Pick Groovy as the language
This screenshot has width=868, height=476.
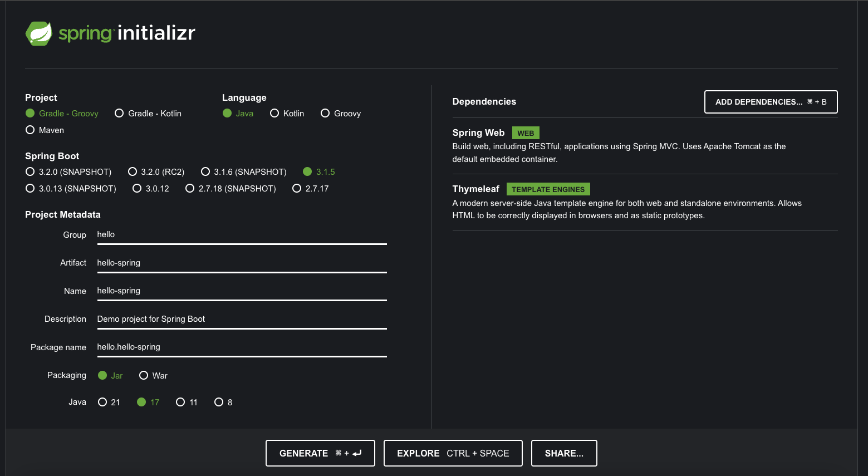(341, 114)
